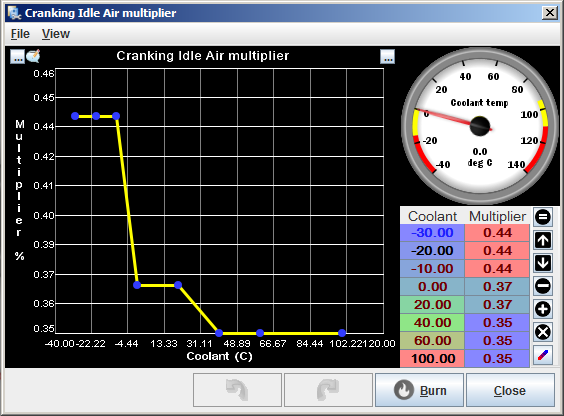The image size is (564, 416).
Task: Click the Redo arrow button
Action: click(x=328, y=390)
